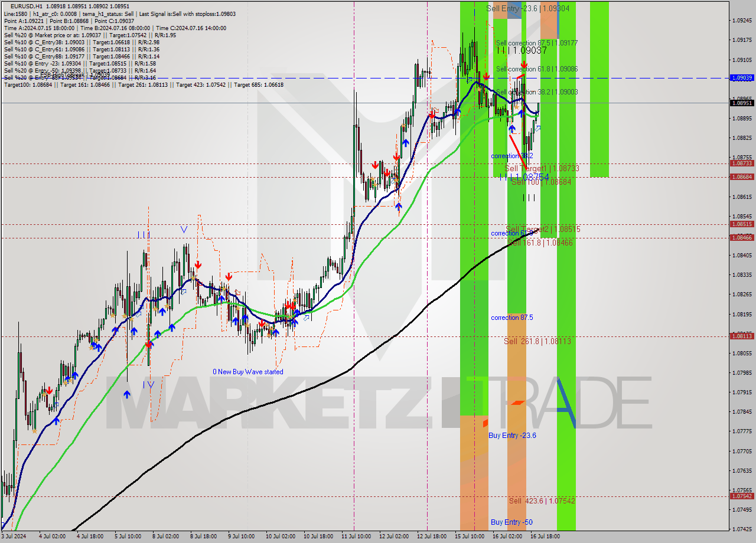Click the 1.09175 price scale value

coord(742,40)
